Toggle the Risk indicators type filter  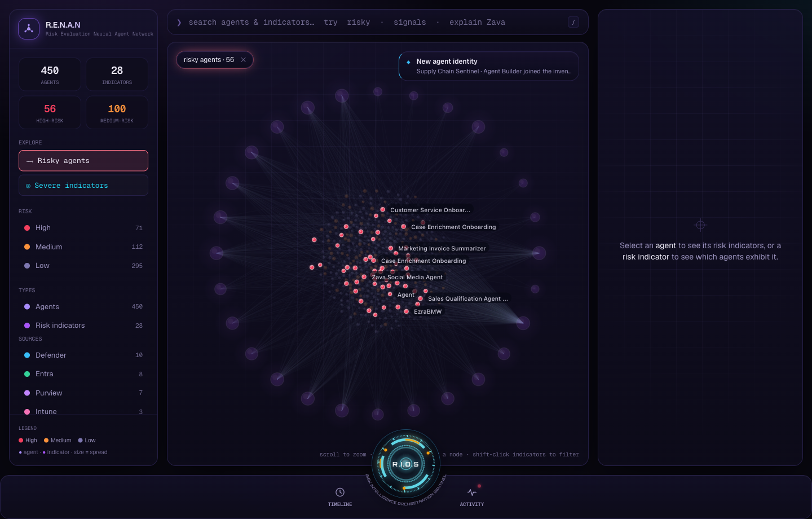click(83, 326)
